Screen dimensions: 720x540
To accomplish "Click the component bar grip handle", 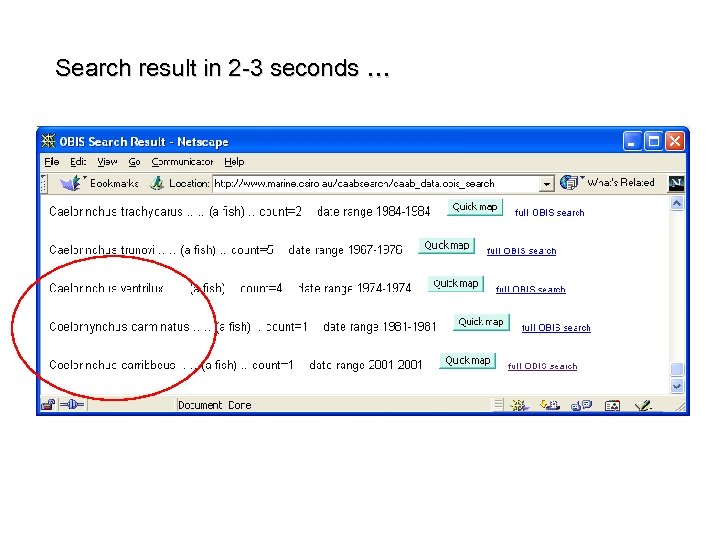I will coord(498,405).
